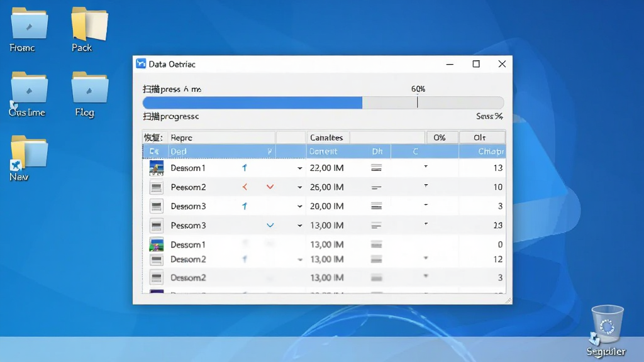Click the 60% marker on progress bar
Screen dimensions: 644x362
pyautogui.click(x=418, y=102)
